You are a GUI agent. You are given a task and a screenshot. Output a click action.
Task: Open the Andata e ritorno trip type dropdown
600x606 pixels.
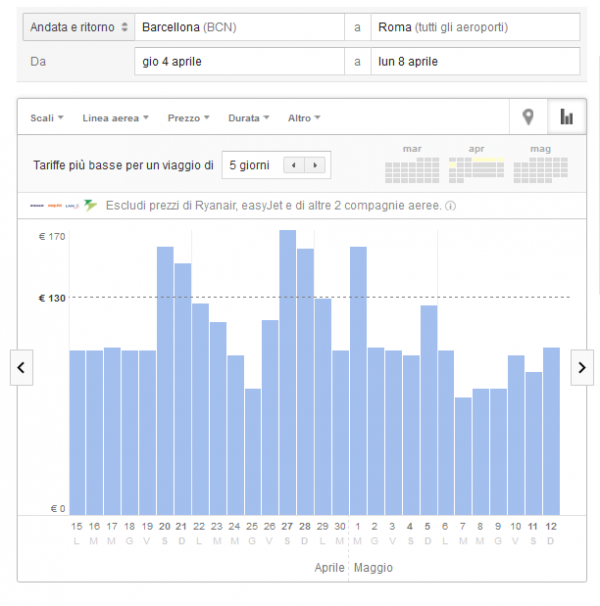click(78, 27)
